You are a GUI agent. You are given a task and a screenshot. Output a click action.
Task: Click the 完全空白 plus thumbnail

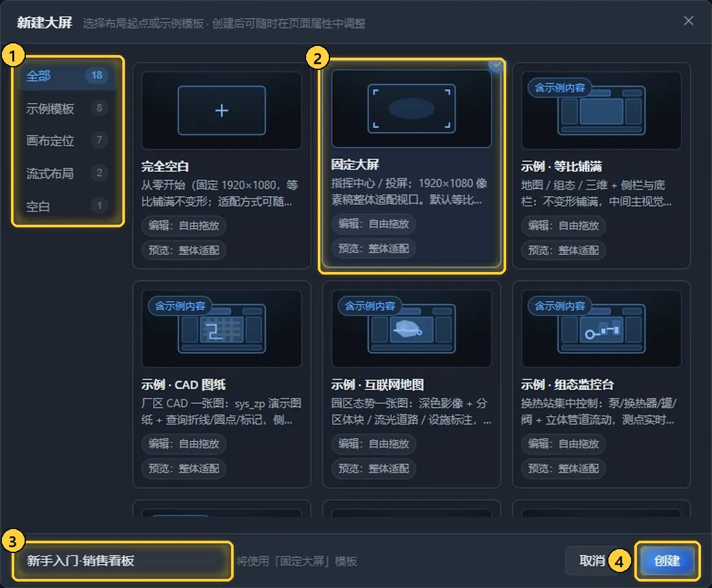221,111
